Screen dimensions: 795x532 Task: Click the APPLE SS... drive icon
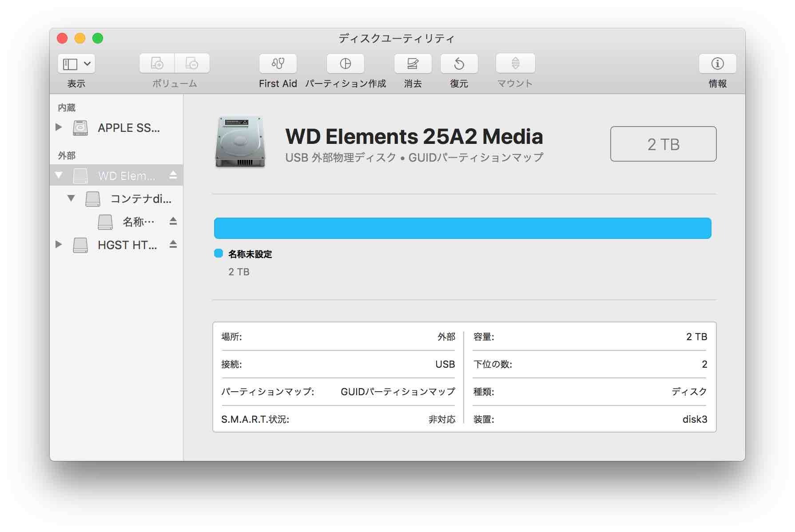[x=80, y=128]
